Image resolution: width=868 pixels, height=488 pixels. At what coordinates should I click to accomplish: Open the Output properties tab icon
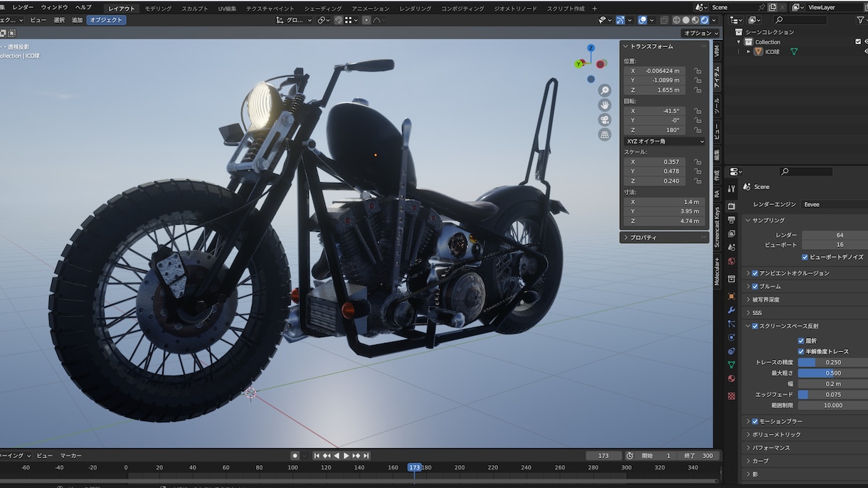731,220
